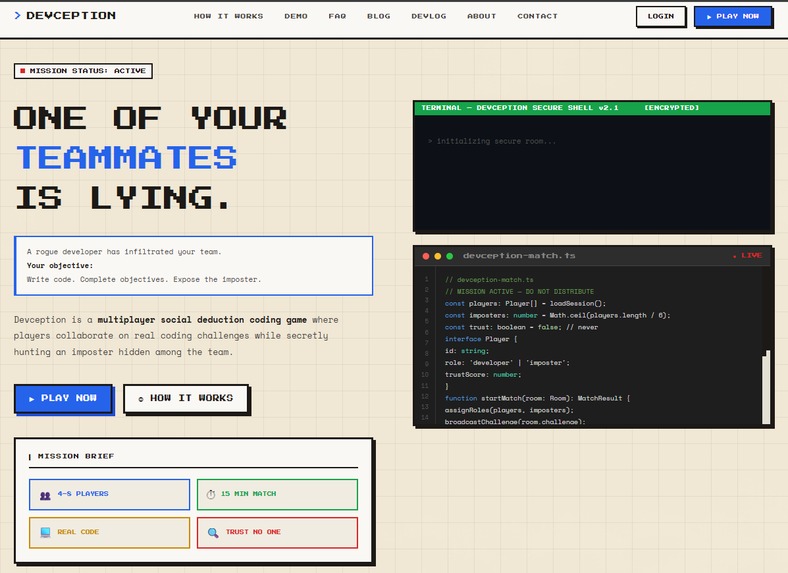
Task: Click the Trust No One card
Action: (x=277, y=532)
